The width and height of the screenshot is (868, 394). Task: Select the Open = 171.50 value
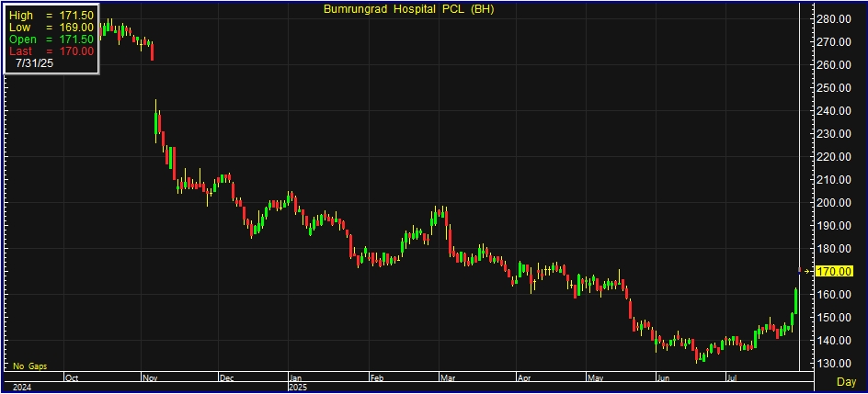(x=51, y=39)
